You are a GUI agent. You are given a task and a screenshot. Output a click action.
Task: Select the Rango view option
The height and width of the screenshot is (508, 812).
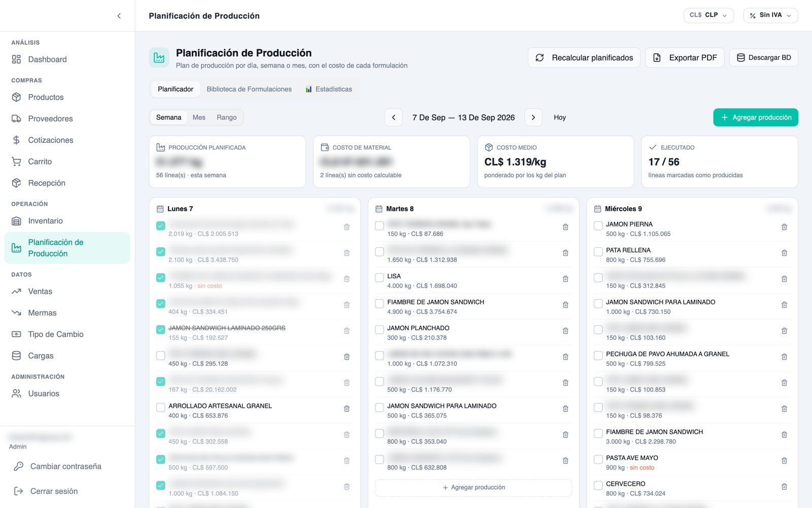click(x=227, y=117)
